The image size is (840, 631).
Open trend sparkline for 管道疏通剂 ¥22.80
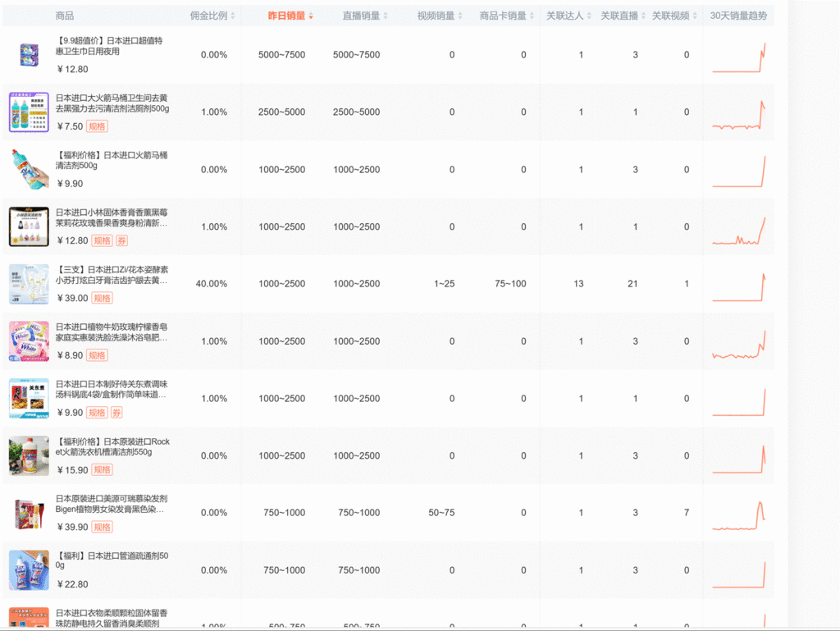click(738, 574)
